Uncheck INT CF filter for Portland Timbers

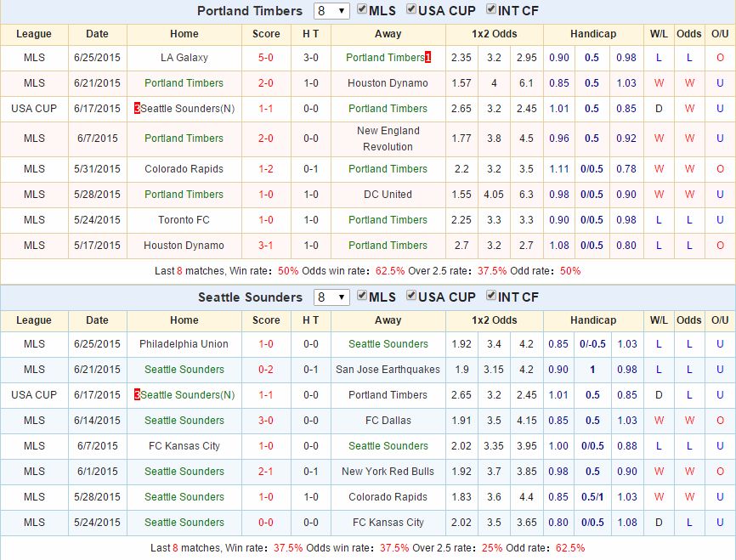coord(491,8)
